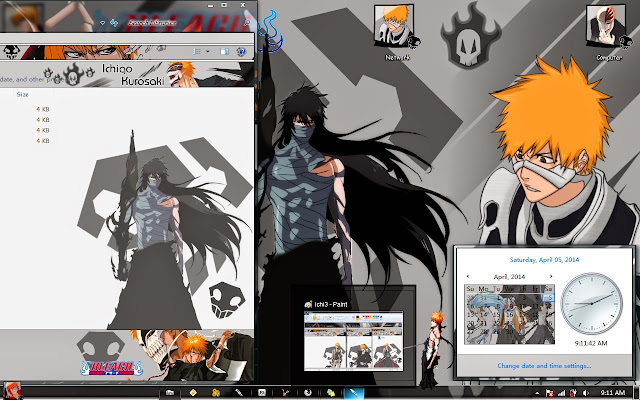Click the magnifier search icon in Explorer
Screen dimensions: 640x400
pyautogui.click(x=247, y=23)
